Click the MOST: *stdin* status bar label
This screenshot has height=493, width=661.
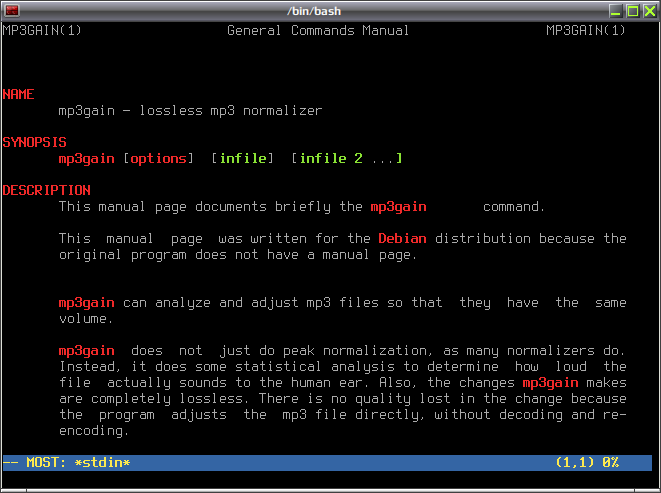tap(78, 463)
